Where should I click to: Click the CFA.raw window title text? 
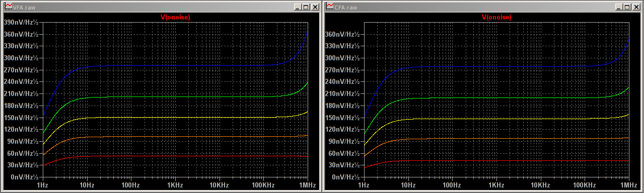[x=345, y=8]
